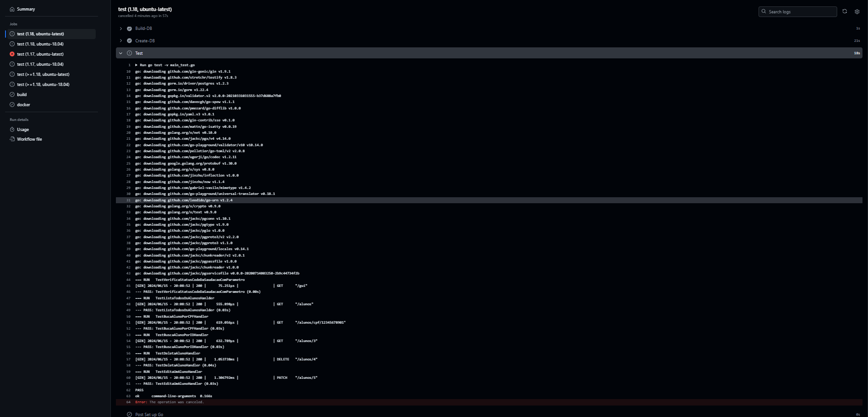
Task: Click cancelled status icon of test (1.17, ubuntu-18.04)
Action: click(12, 64)
